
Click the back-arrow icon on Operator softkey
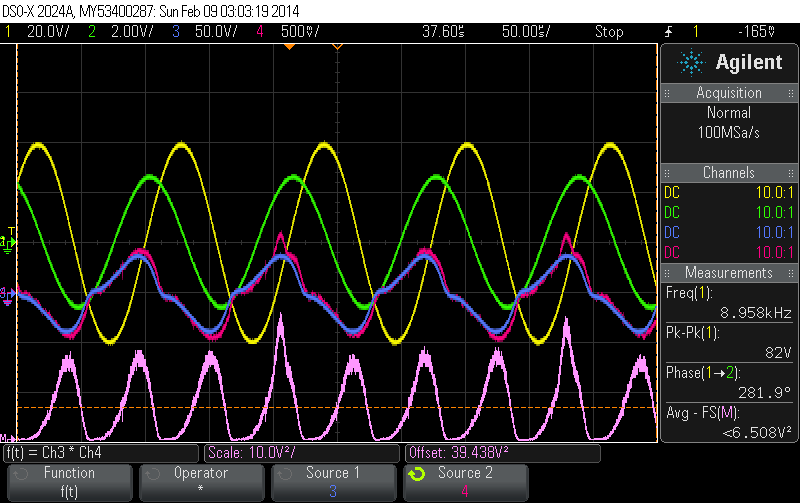[153, 474]
